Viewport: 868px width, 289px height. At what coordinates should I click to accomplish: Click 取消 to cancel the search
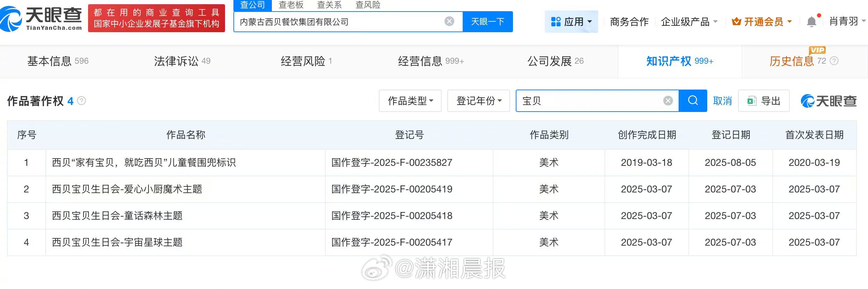pyautogui.click(x=722, y=101)
